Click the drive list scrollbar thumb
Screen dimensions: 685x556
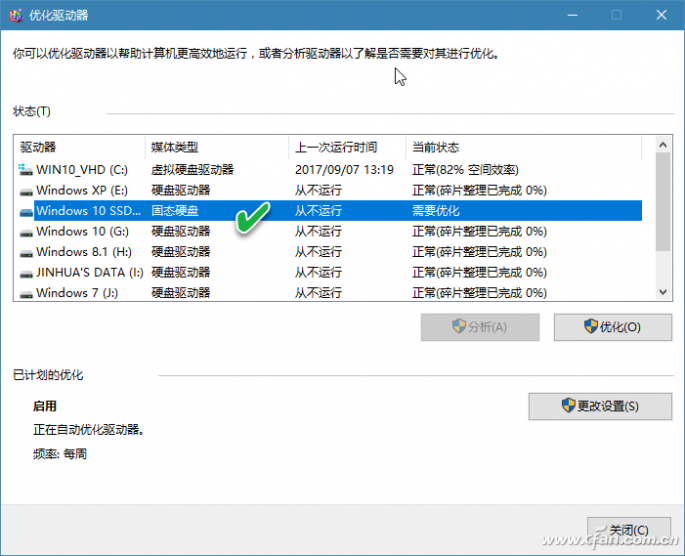(663, 201)
